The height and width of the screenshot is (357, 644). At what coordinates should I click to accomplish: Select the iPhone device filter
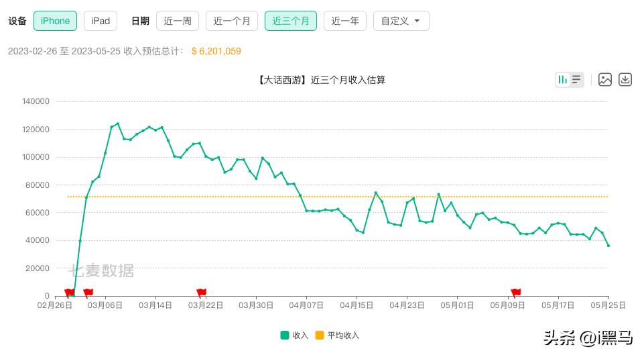[55, 21]
